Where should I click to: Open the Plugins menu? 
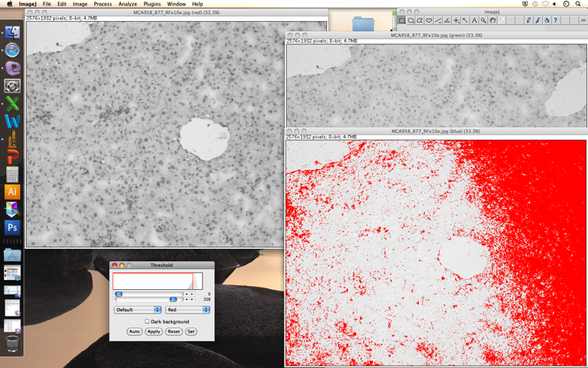pos(151,4)
